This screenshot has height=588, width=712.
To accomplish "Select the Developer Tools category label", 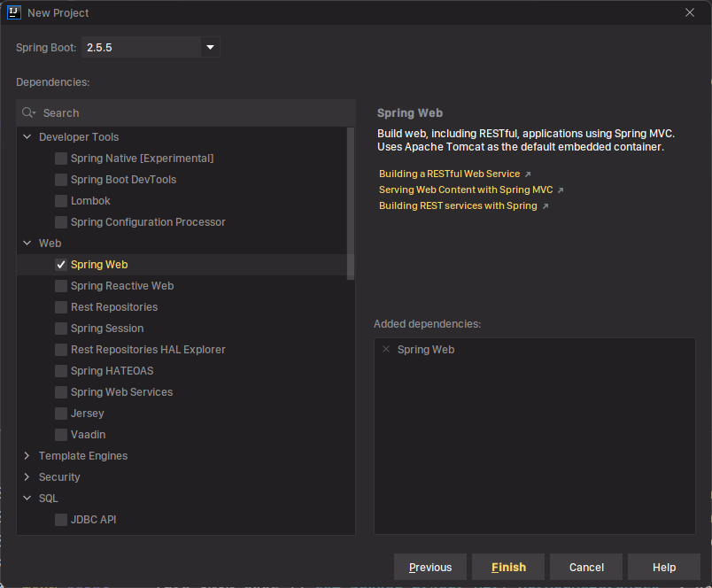I will [x=79, y=137].
